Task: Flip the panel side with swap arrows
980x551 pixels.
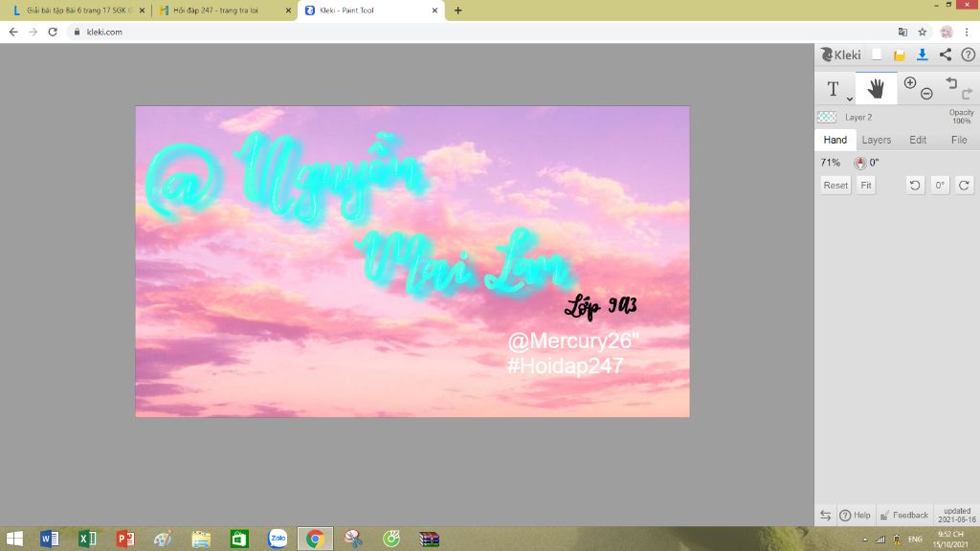Action: [825, 516]
